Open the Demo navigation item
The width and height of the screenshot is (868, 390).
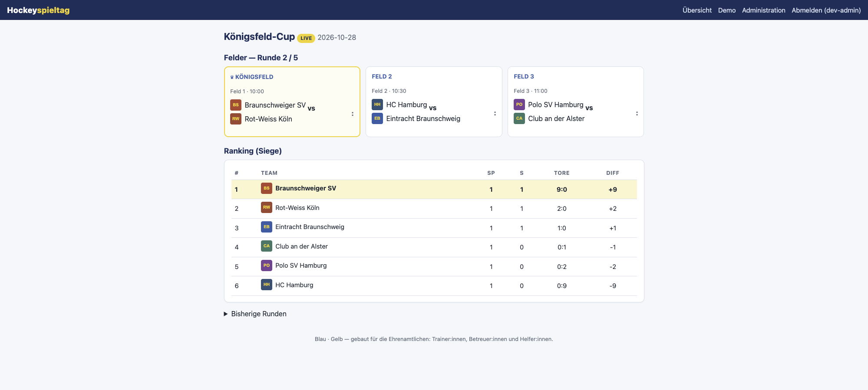point(727,10)
